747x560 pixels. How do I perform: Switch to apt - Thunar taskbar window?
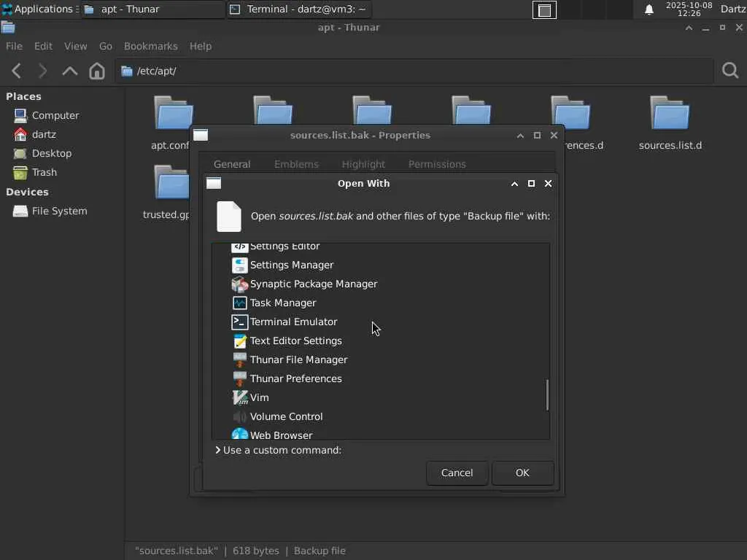click(x=153, y=9)
